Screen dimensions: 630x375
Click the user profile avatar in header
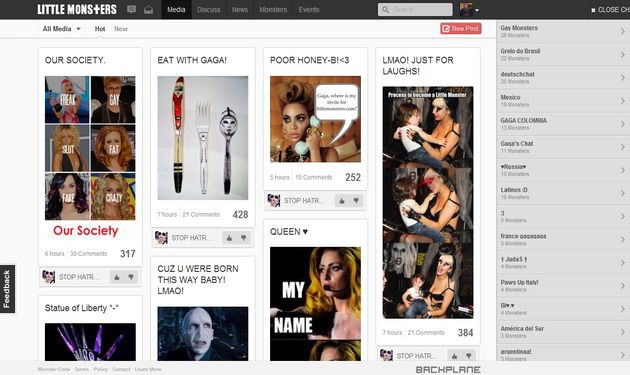466,9
